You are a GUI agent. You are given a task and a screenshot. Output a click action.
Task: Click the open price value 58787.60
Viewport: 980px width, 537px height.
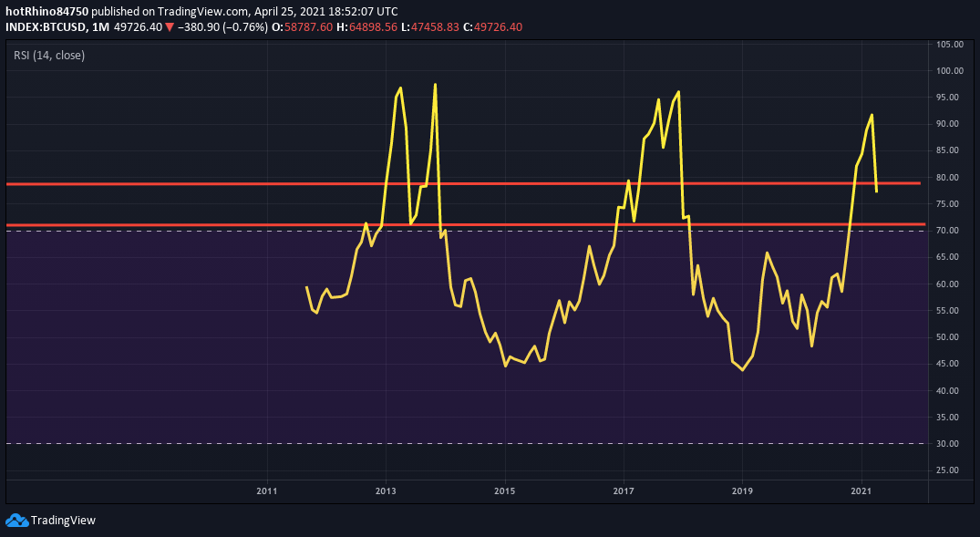pyautogui.click(x=307, y=27)
